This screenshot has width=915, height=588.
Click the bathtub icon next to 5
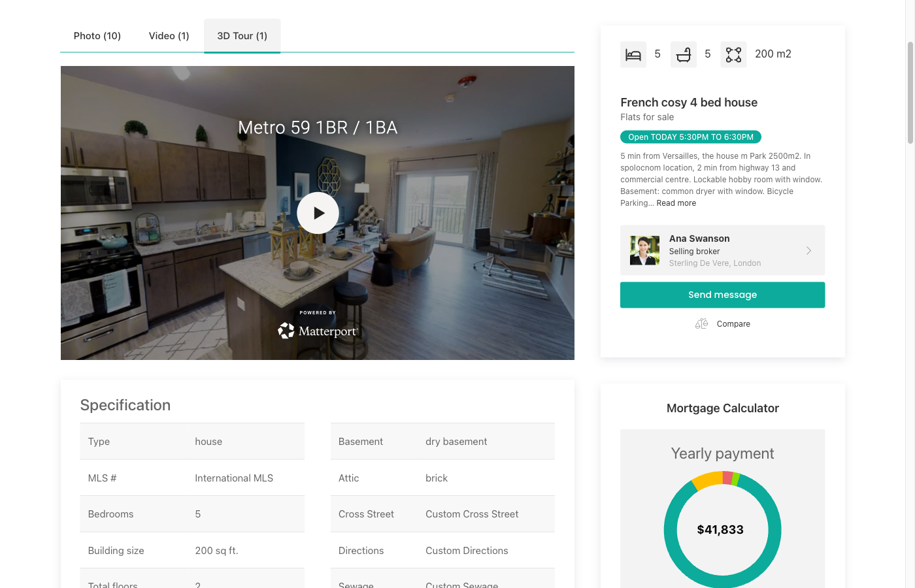point(683,54)
